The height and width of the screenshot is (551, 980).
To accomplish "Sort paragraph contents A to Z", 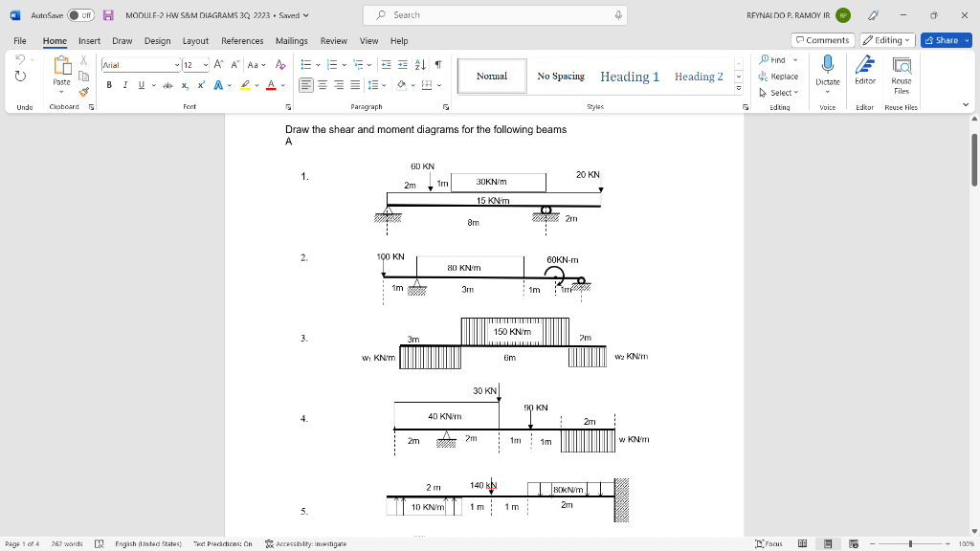I will (421, 65).
